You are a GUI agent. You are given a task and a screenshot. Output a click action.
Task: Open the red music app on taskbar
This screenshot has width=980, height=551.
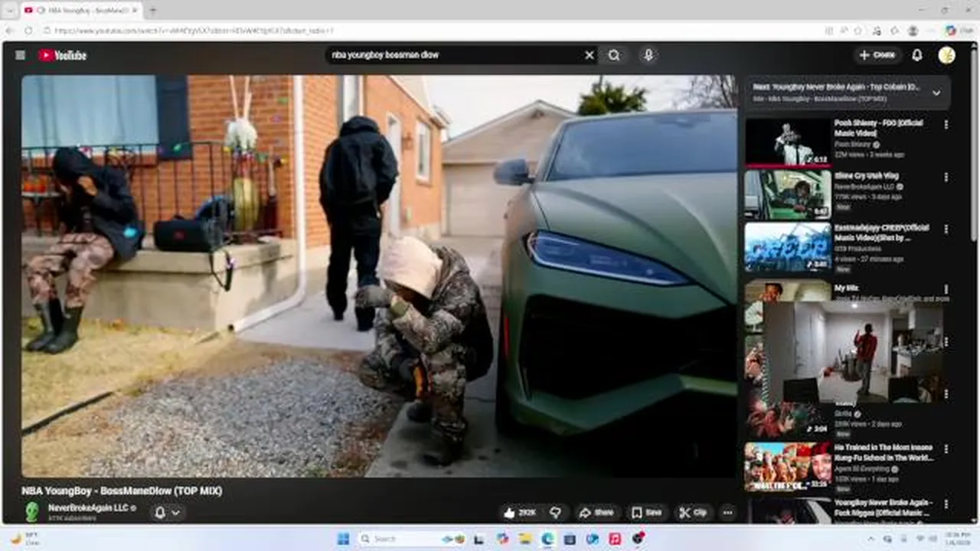coord(615,539)
